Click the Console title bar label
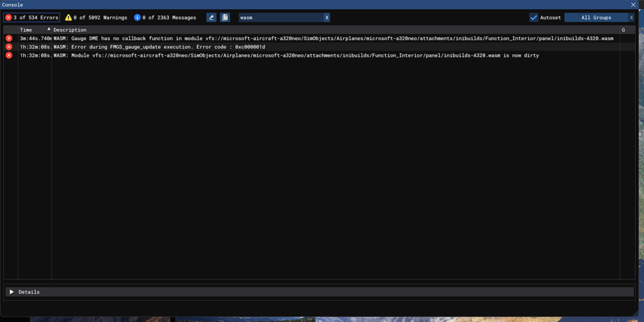The height and width of the screenshot is (322, 644). pos(13,5)
